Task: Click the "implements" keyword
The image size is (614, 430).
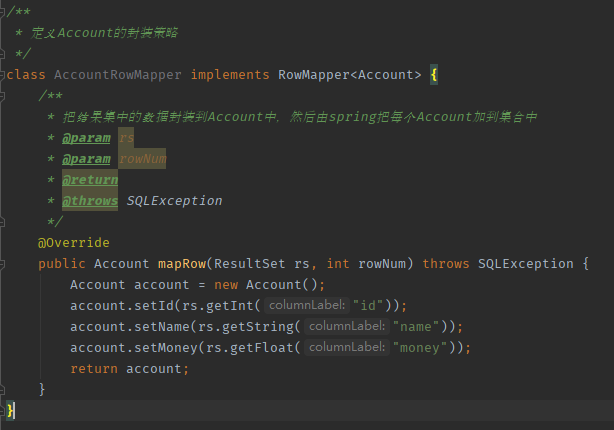Action: click(x=230, y=74)
